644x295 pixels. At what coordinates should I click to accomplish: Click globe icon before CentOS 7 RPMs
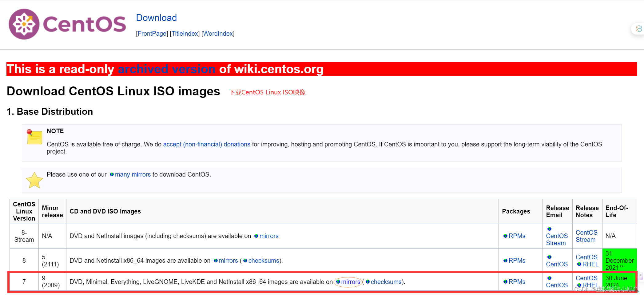coord(505,282)
